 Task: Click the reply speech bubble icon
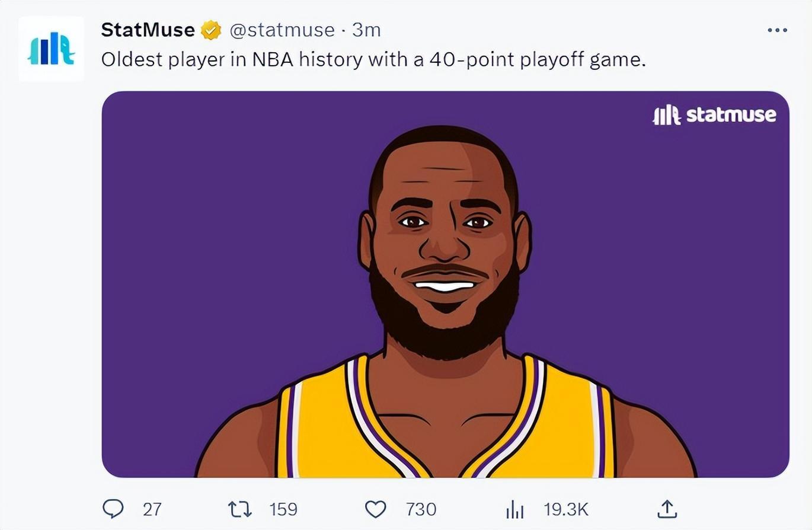(113, 509)
